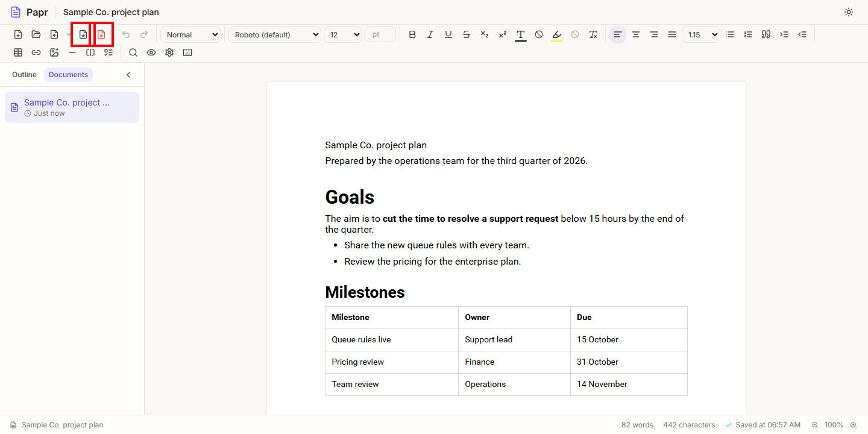The width and height of the screenshot is (868, 434).
Task: Collapse the sidebar with the left chevron
Action: click(128, 75)
